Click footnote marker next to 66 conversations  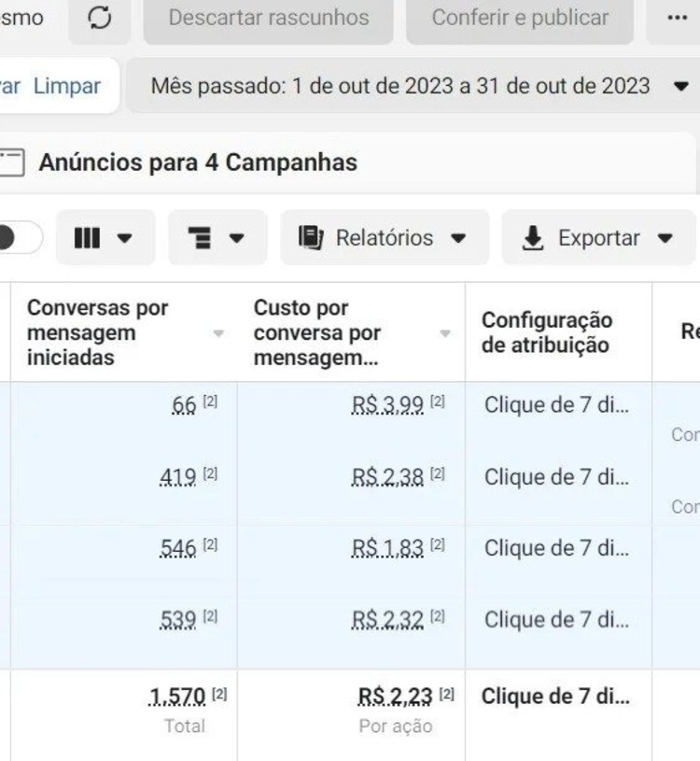[x=211, y=402]
